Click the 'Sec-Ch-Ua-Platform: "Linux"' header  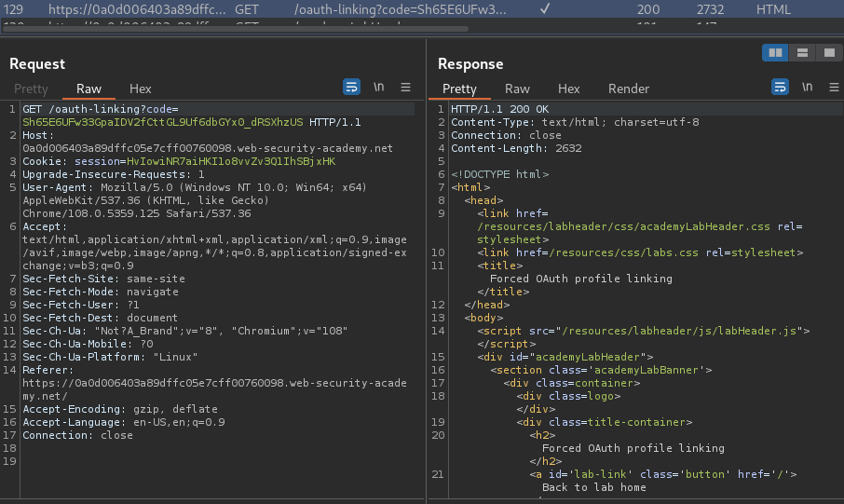(110, 357)
